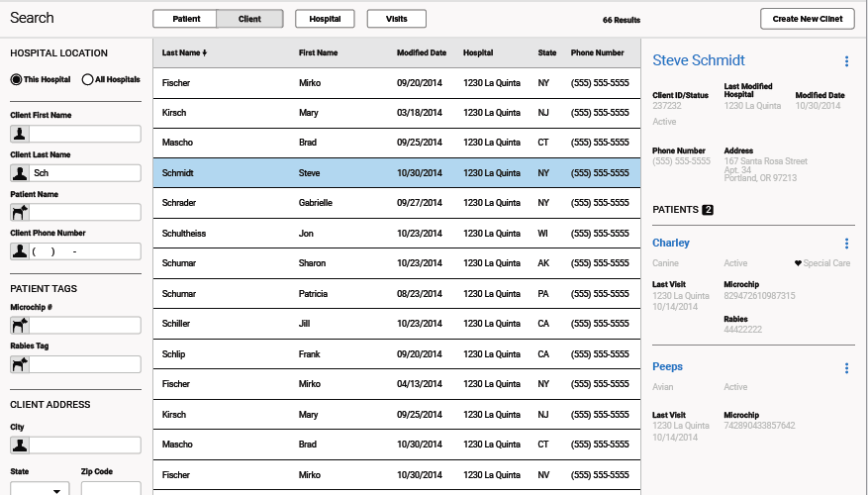Viewport: 868px width, 495px height.
Task: Click Microchip # input field
Action: 85,325
